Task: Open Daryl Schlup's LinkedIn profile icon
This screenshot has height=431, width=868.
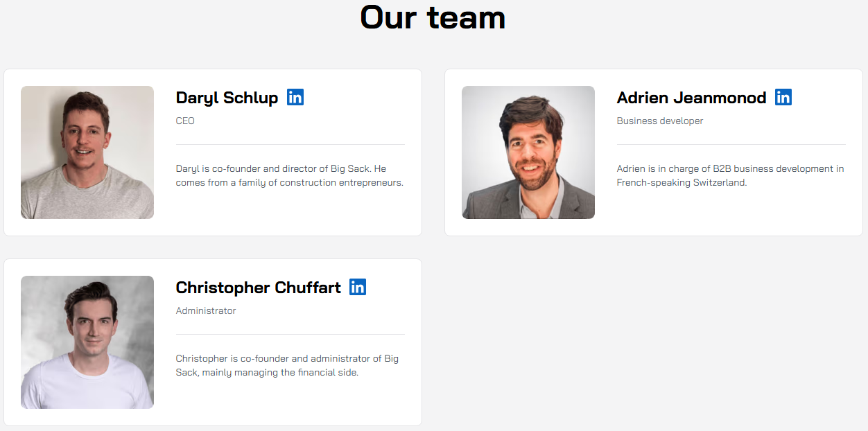Action: (x=295, y=98)
